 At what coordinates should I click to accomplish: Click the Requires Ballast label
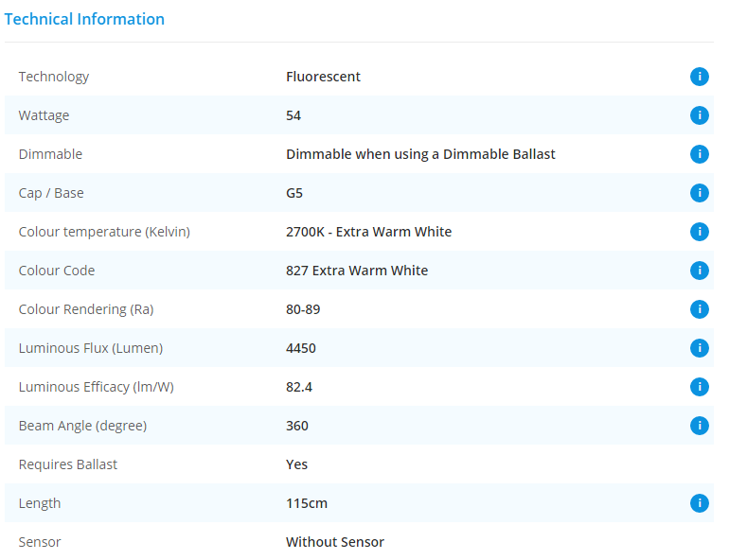click(68, 464)
